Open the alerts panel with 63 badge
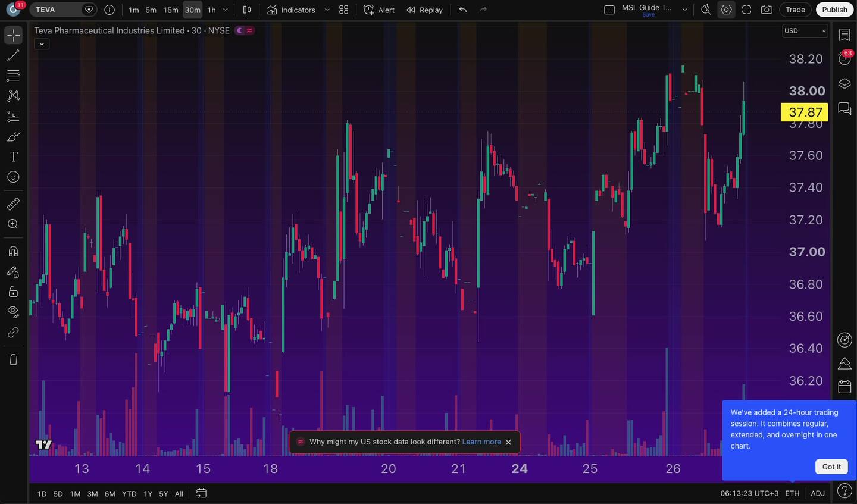 point(845,58)
